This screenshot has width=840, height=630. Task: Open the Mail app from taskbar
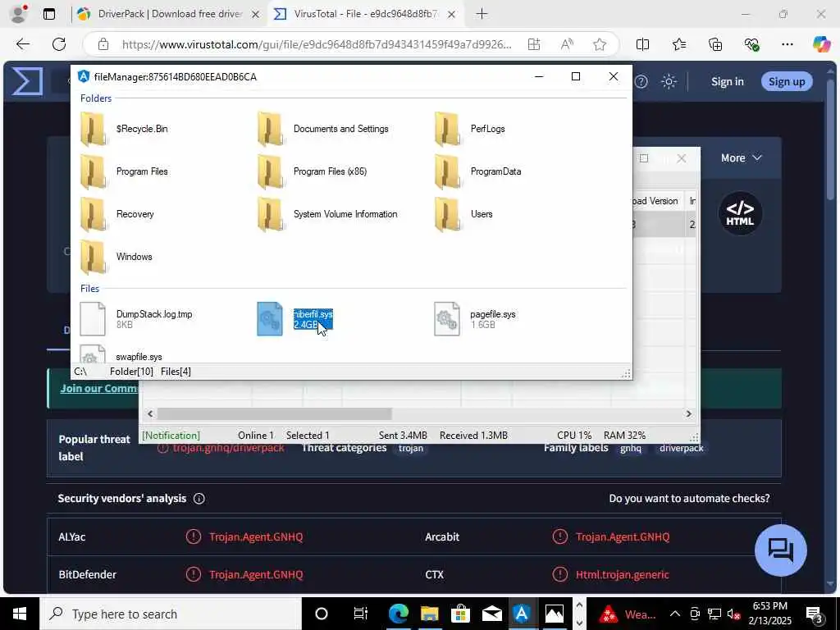coord(491,614)
